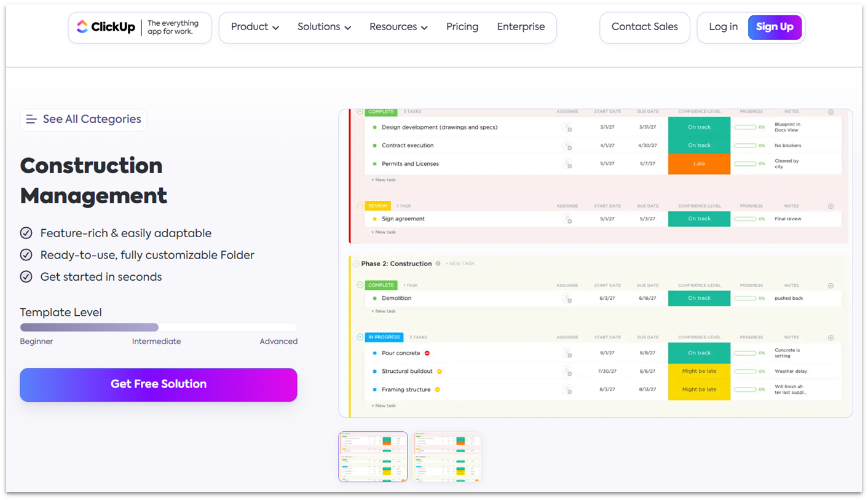Click assignee icon for Sign agreement row

point(567,219)
